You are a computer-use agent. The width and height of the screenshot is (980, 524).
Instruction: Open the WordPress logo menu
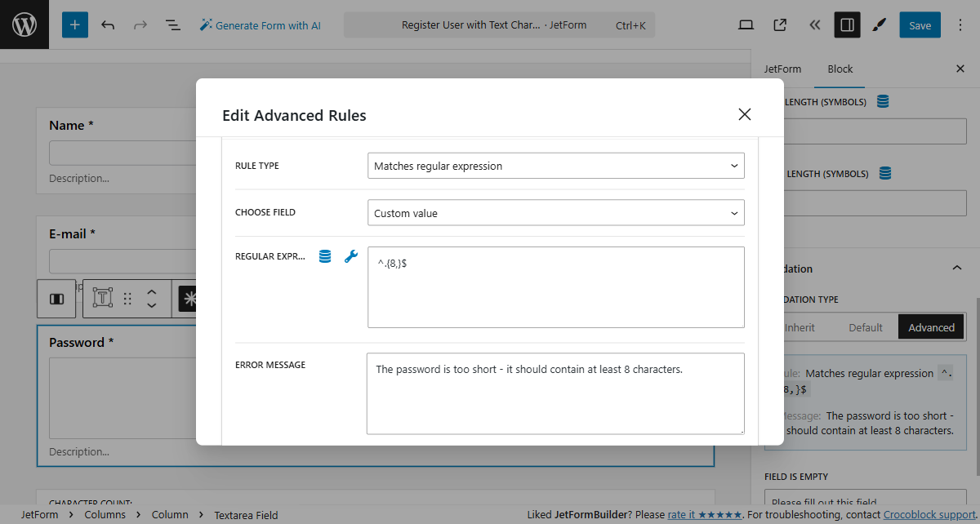click(x=24, y=24)
